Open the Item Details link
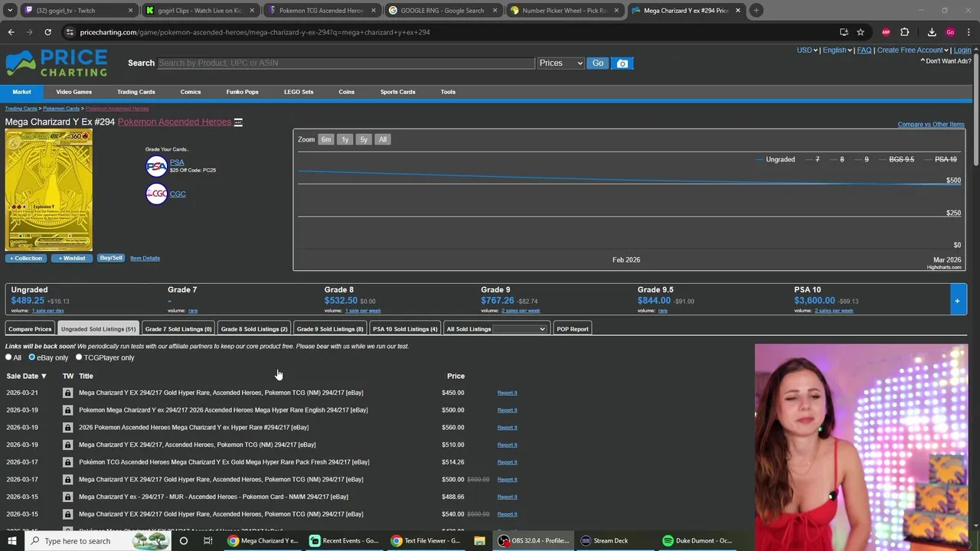 [x=145, y=259]
